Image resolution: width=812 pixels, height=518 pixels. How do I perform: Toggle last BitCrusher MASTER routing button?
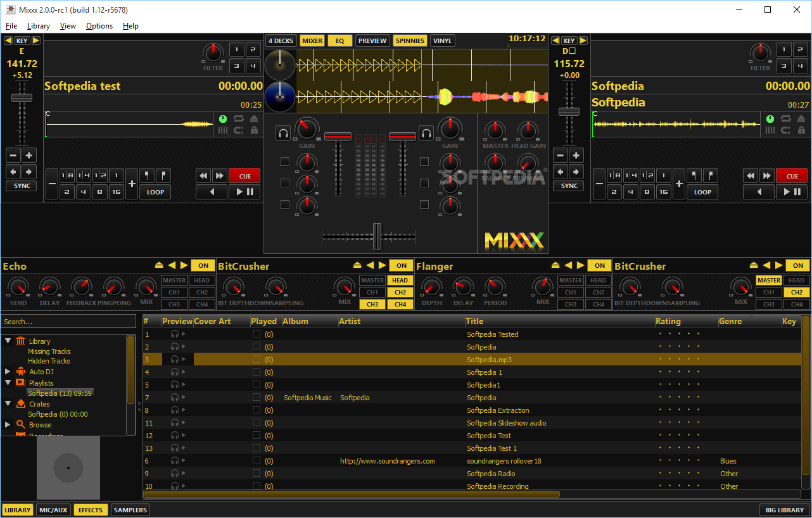(x=769, y=280)
